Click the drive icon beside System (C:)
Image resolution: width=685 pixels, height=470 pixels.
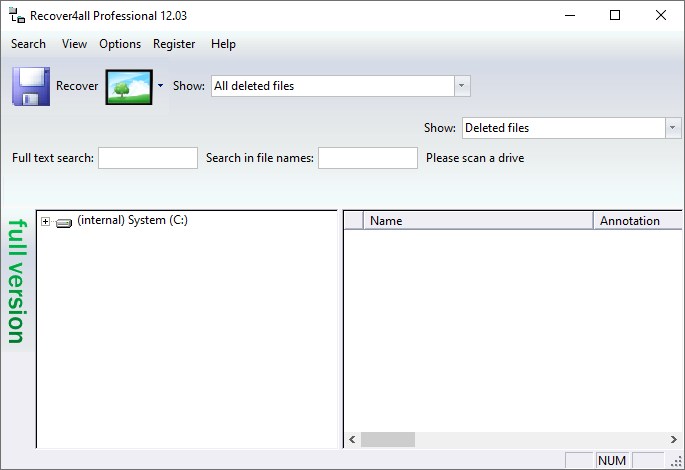point(64,223)
